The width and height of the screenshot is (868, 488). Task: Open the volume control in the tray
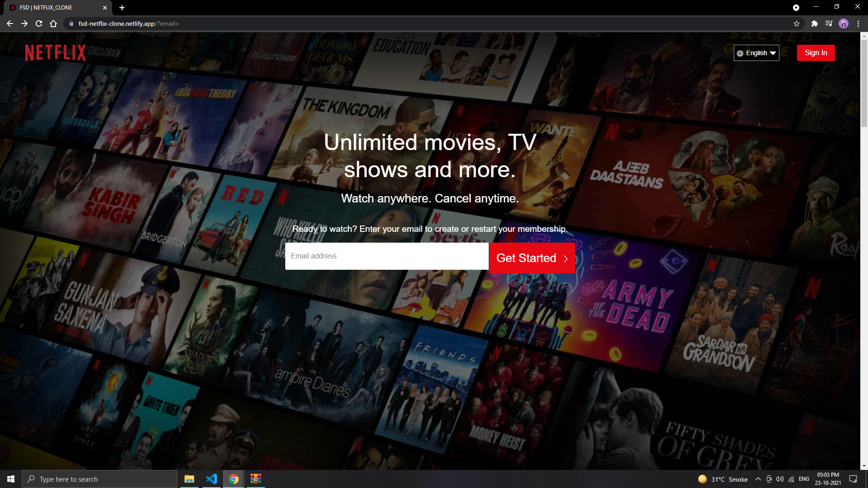tap(780, 479)
